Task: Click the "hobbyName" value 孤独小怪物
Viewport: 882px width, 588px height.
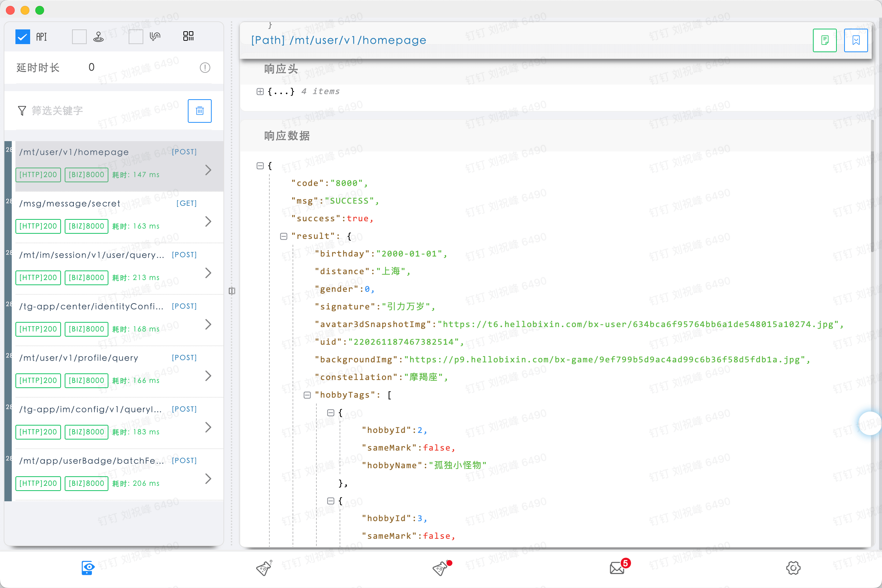Action: tap(458, 465)
